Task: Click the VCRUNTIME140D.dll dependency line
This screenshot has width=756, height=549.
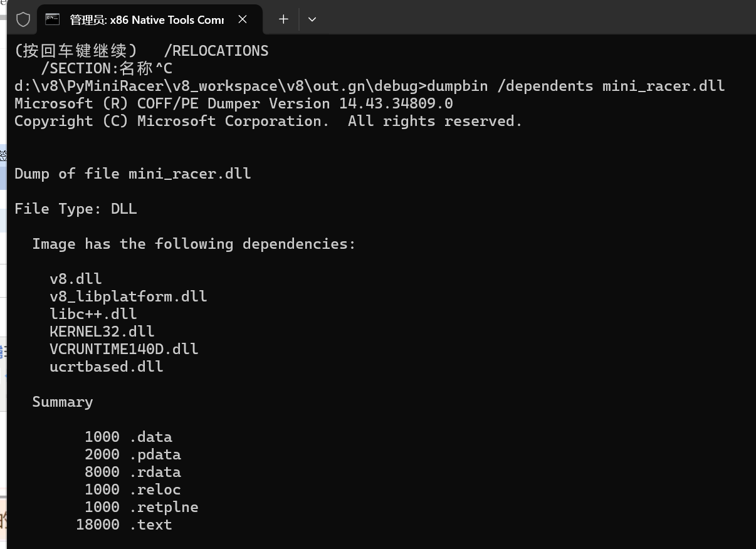Action: (x=123, y=349)
